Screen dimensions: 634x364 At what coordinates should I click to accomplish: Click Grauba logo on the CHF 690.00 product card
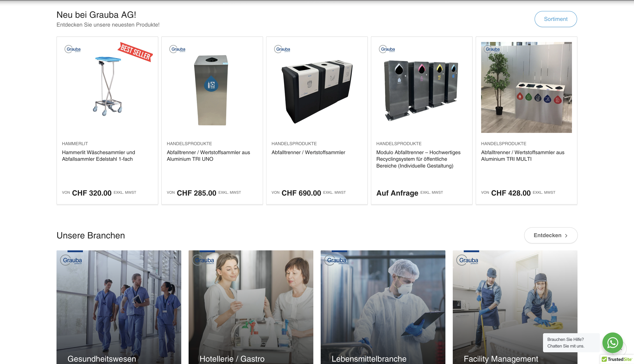(283, 49)
